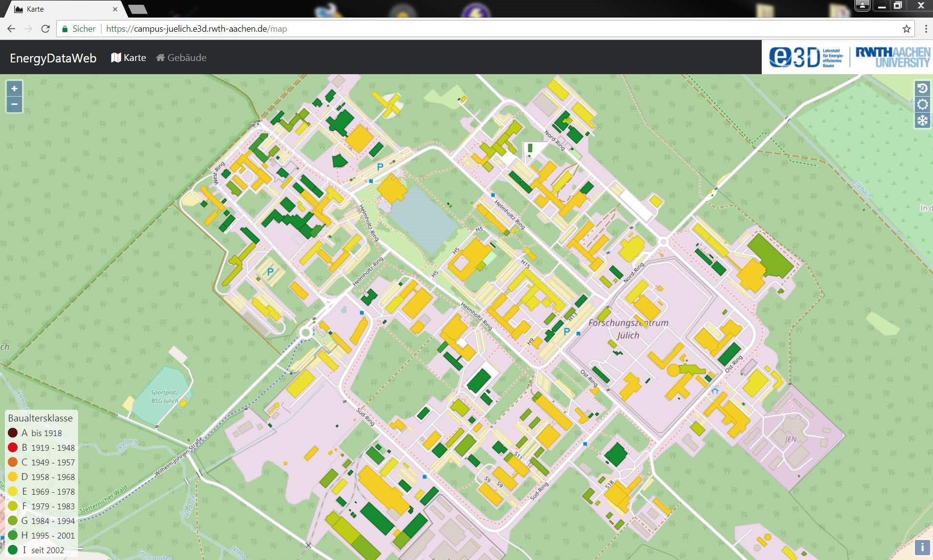Click the green class H swatch

click(13, 535)
